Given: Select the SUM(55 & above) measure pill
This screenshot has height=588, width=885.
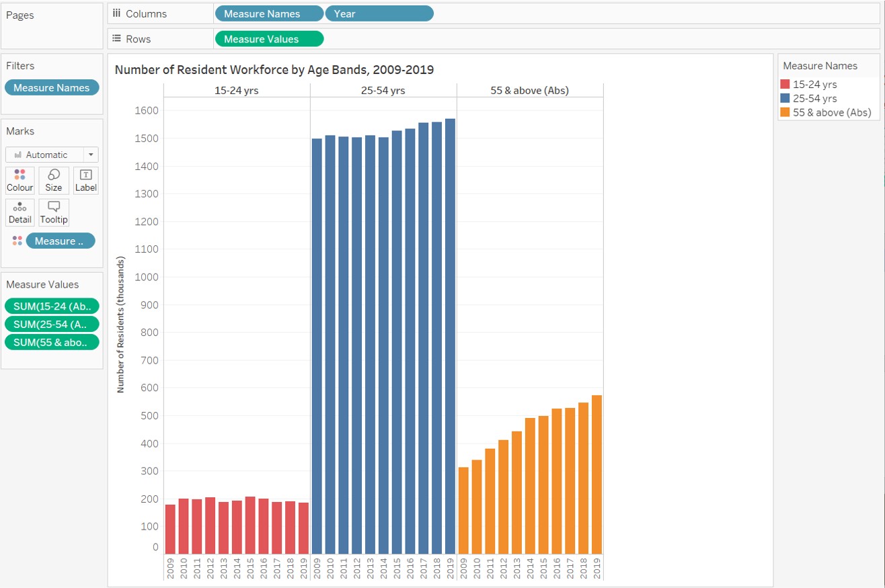Looking at the screenshot, I should click(52, 342).
